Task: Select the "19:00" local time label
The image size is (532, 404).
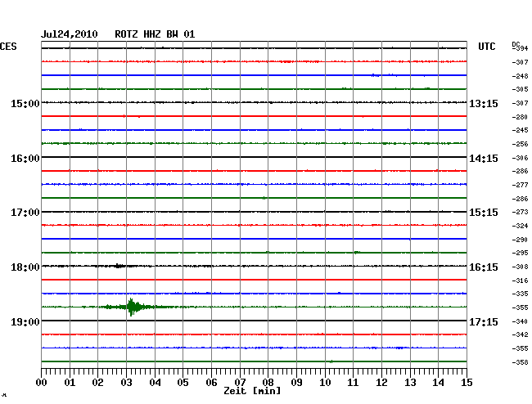Action: (25, 321)
